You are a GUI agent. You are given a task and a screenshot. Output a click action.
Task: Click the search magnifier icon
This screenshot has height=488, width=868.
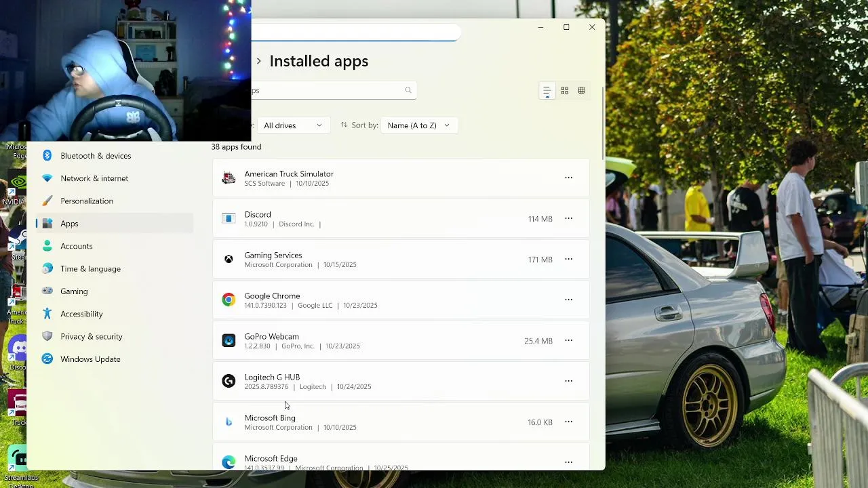pyautogui.click(x=408, y=90)
